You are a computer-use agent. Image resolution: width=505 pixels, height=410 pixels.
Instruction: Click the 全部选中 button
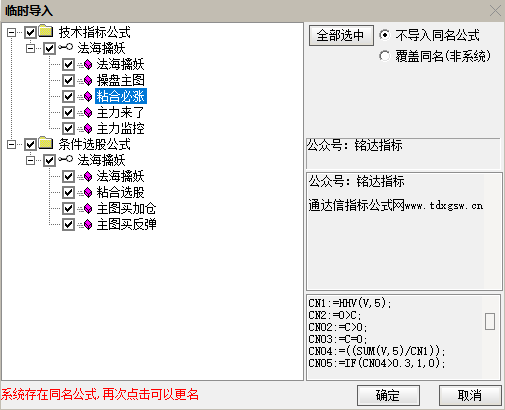click(x=341, y=35)
